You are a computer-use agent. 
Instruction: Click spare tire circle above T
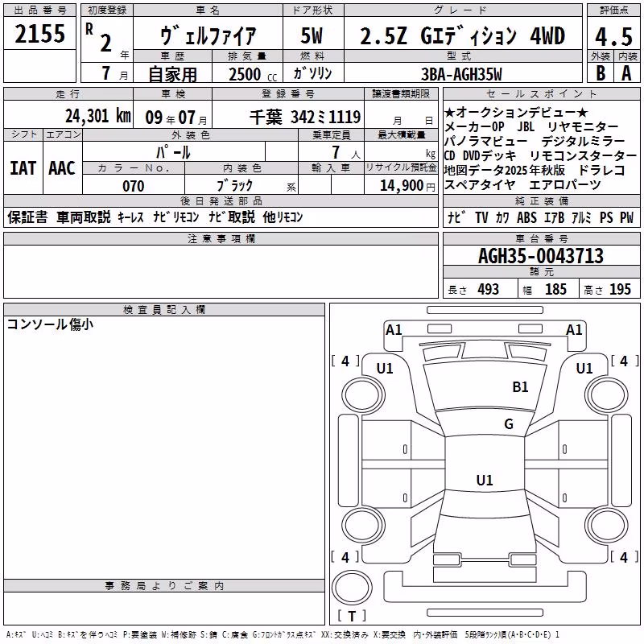coord(352,588)
